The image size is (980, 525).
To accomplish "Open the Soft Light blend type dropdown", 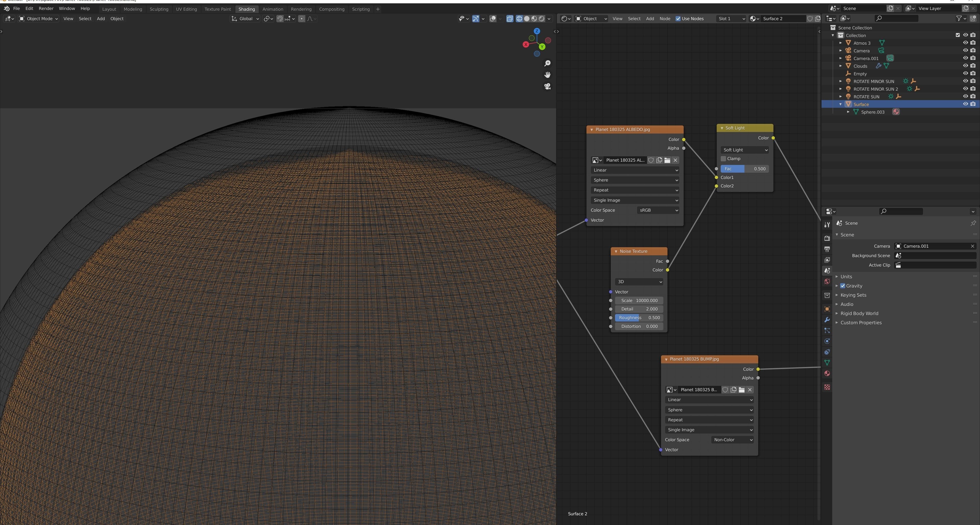I will click(x=744, y=150).
